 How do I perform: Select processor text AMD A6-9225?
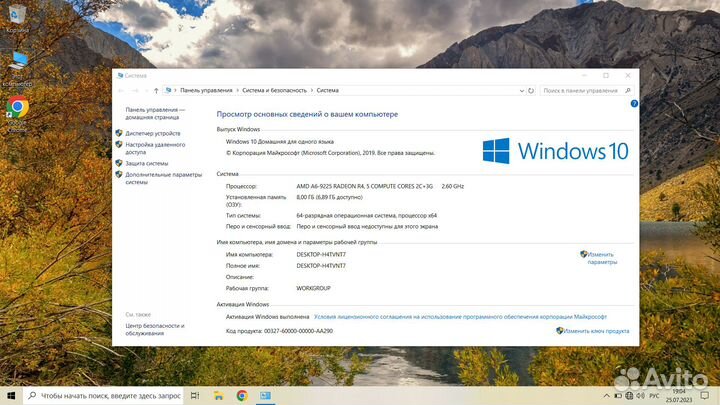[x=365, y=186]
